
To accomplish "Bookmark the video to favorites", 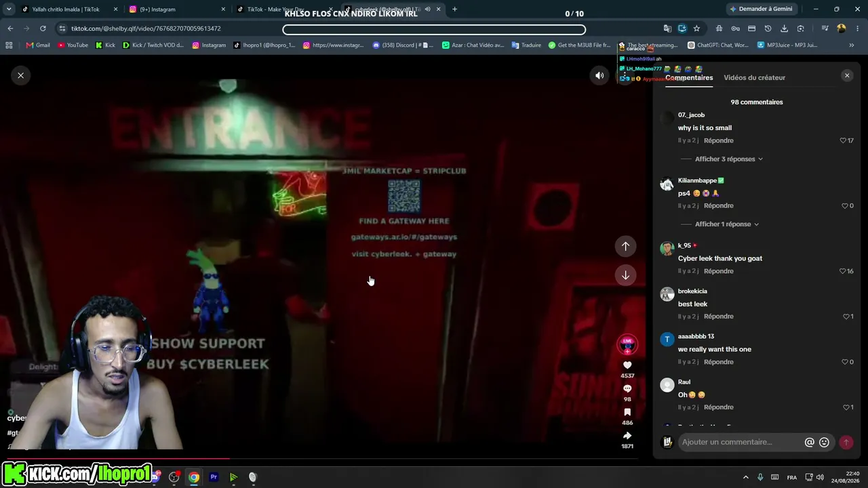I will coord(627,412).
